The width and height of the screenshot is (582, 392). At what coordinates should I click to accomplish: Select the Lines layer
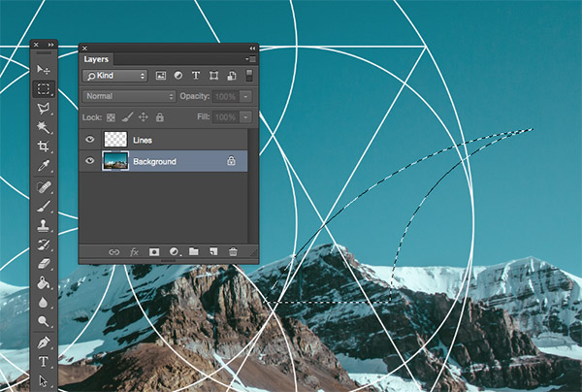163,140
